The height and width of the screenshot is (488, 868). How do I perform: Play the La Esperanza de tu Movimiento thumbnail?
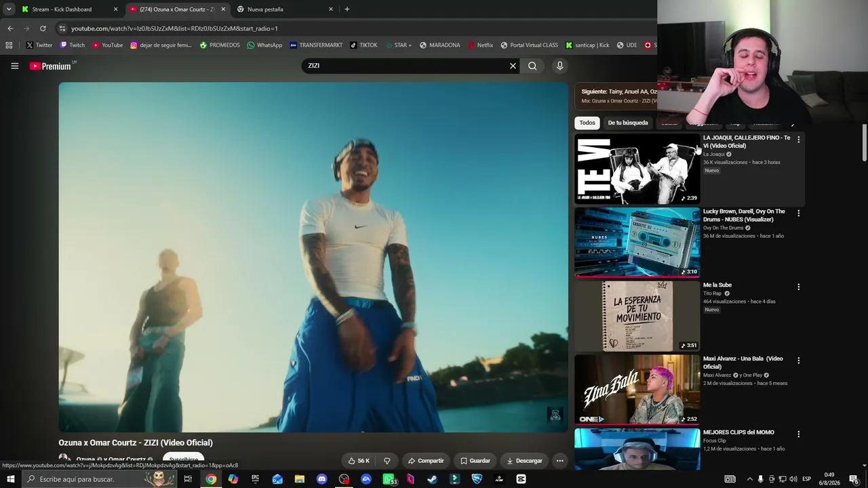[x=637, y=317]
